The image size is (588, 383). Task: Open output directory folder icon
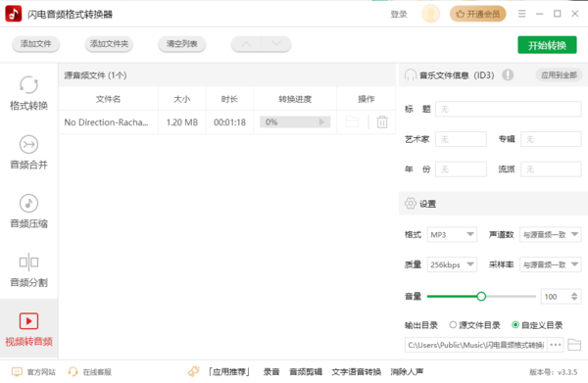point(574,345)
